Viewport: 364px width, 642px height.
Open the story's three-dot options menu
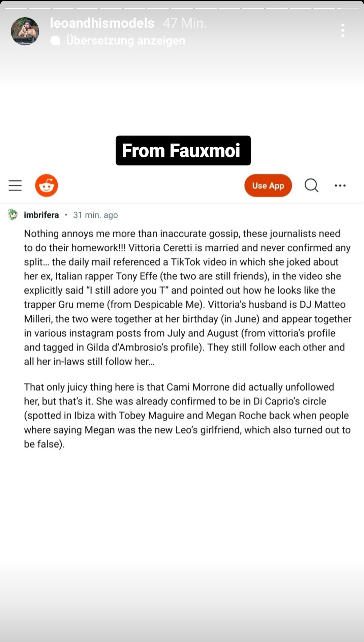[342, 30]
